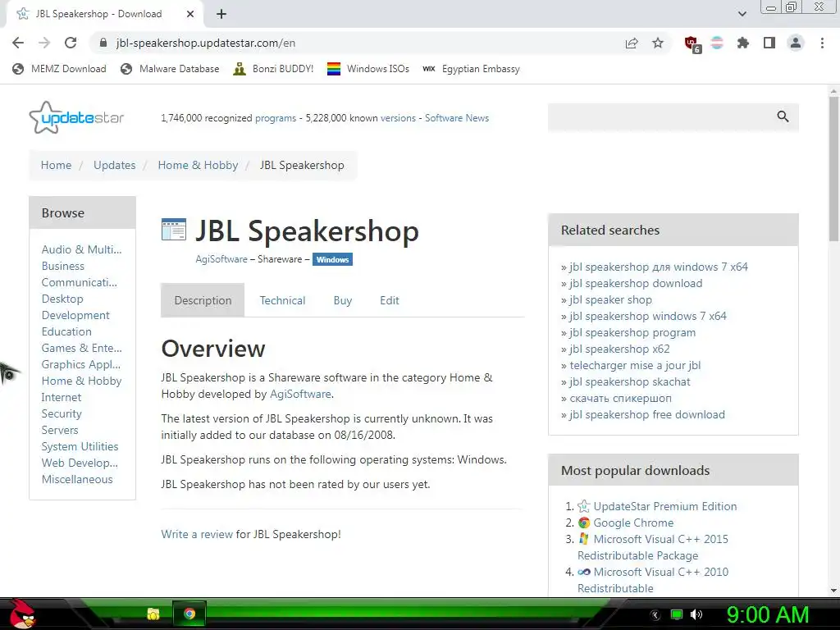The image size is (840, 630).
Task: Click the page vertical scrollbar thumb
Action: click(x=833, y=167)
